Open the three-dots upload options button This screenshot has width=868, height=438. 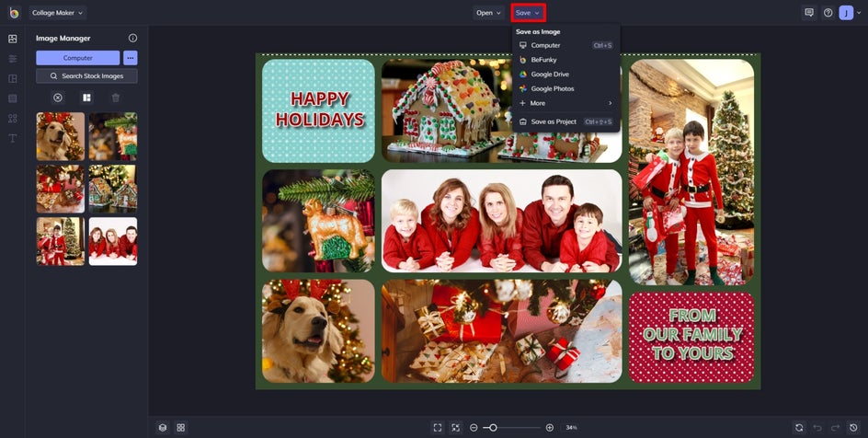coord(130,58)
